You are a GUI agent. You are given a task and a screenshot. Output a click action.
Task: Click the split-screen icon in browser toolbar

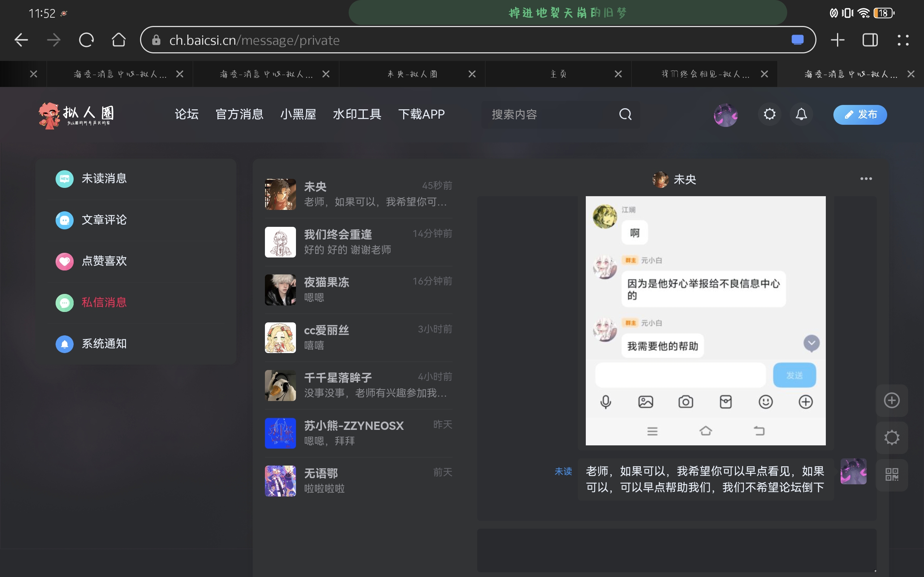point(869,40)
